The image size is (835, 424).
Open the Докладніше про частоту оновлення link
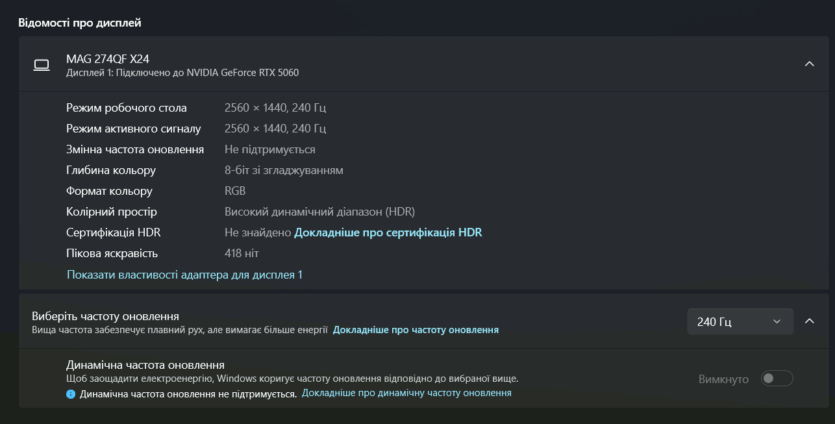(415, 329)
